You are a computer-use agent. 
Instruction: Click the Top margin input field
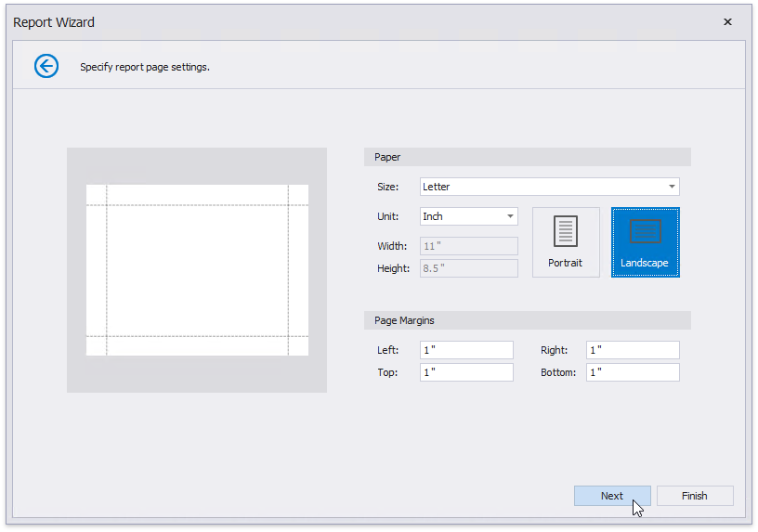466,372
